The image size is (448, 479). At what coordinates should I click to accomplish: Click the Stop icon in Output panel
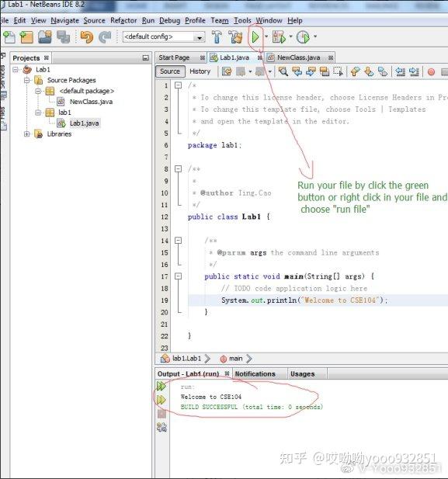161,414
